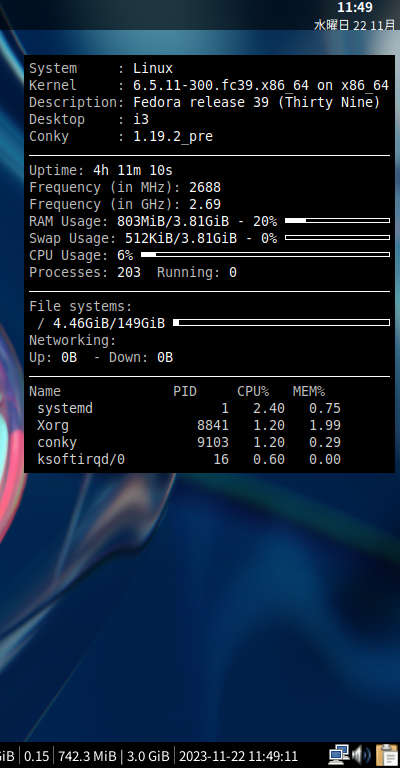Click the 1.99 MEM% value for Xorg

tap(325, 426)
